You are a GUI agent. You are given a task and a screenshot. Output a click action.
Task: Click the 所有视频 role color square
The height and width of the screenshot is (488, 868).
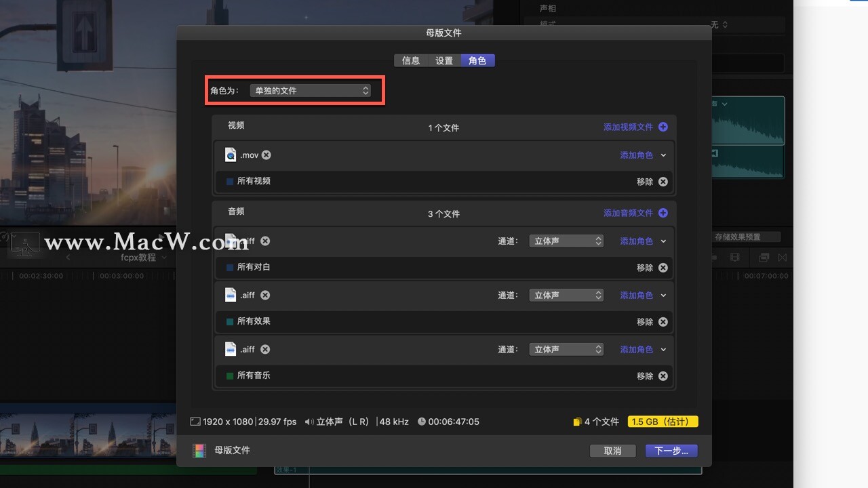[230, 182]
